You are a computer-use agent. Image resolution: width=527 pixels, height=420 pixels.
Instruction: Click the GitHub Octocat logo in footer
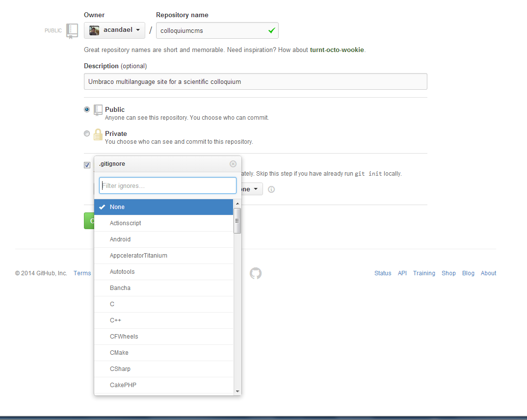point(256,273)
